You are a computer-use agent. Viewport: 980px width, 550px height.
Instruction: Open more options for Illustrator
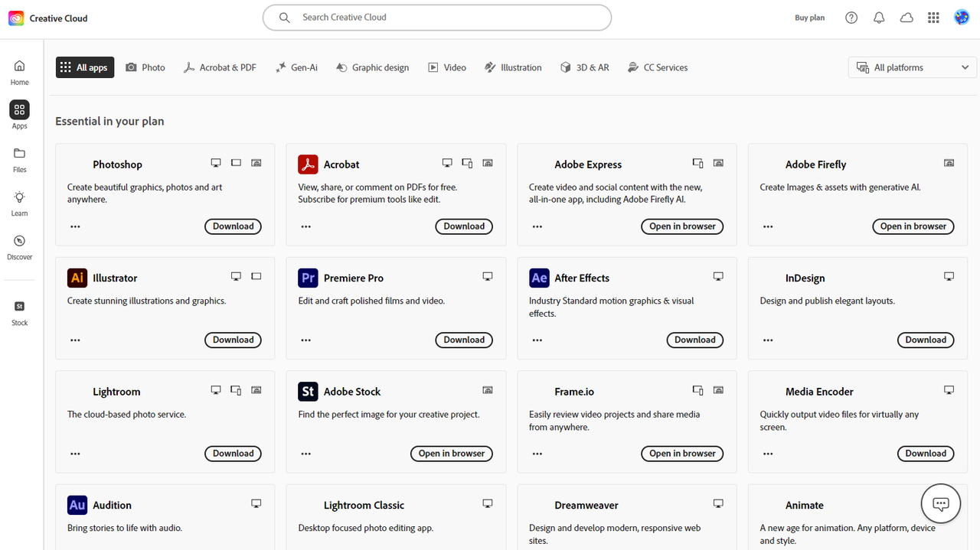click(75, 340)
